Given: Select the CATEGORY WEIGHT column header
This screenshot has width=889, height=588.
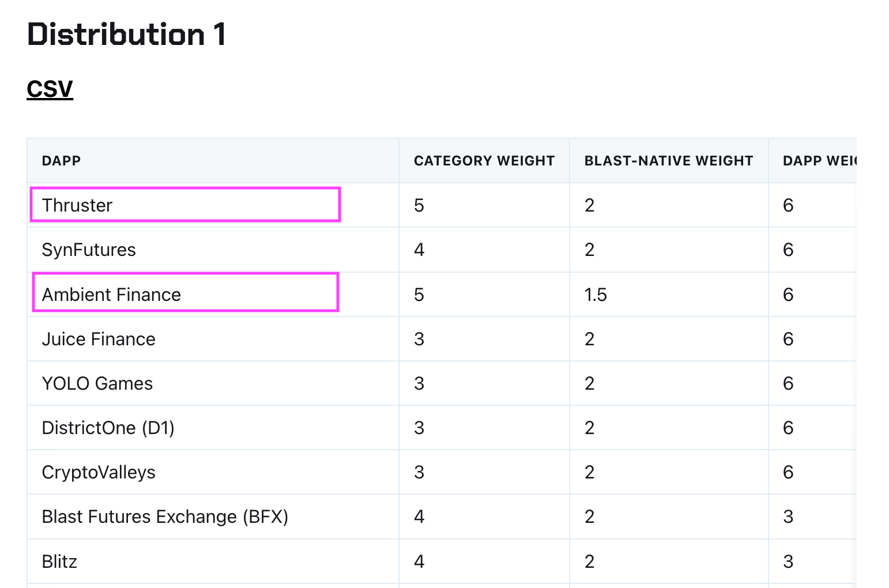Looking at the screenshot, I should (484, 161).
